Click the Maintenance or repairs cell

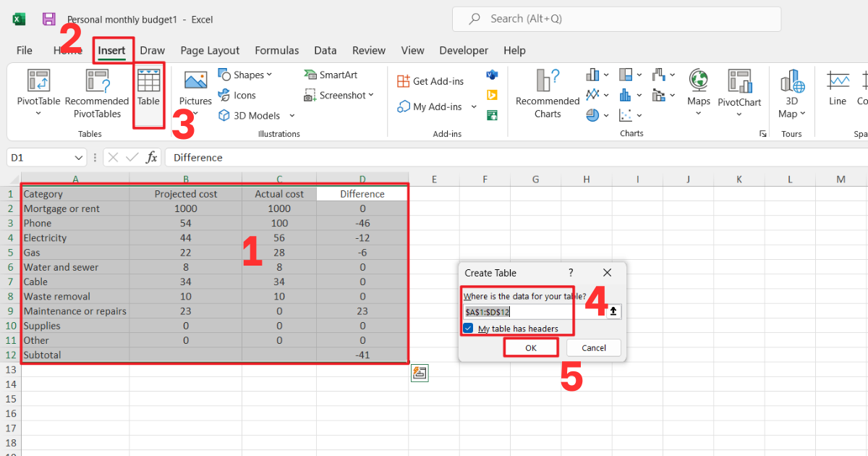(x=75, y=311)
